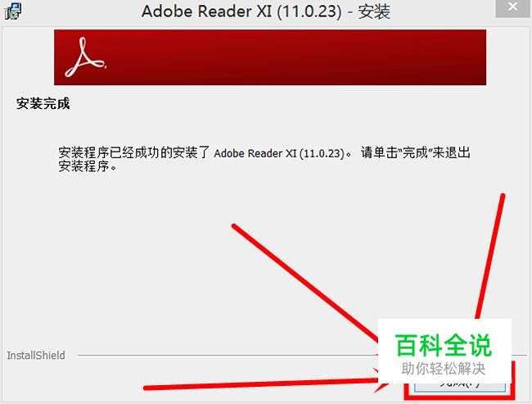Viewport: 532px width, 404px height.
Task: Click the green 百科全说 watermark text
Action: 443,345
